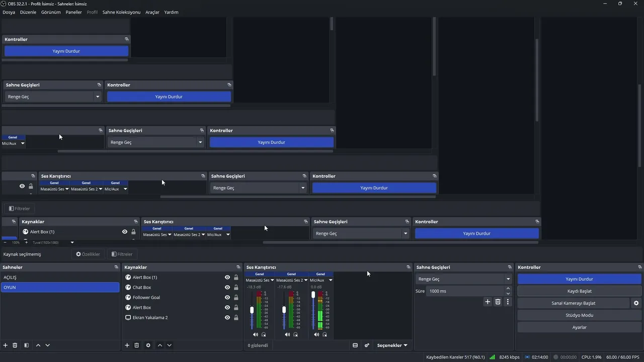The image size is (644, 362).
Task: Open the Sahne Koleksiyonu menu
Action: [121, 12]
